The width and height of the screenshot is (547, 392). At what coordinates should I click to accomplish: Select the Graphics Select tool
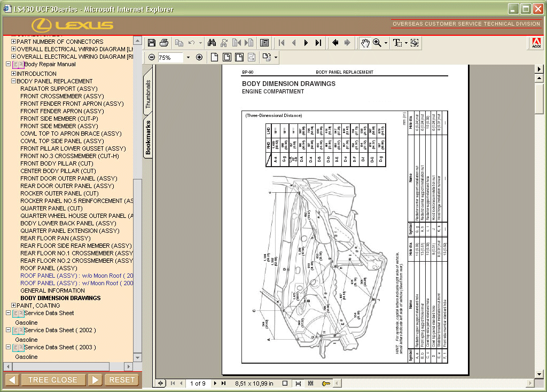[x=415, y=43]
